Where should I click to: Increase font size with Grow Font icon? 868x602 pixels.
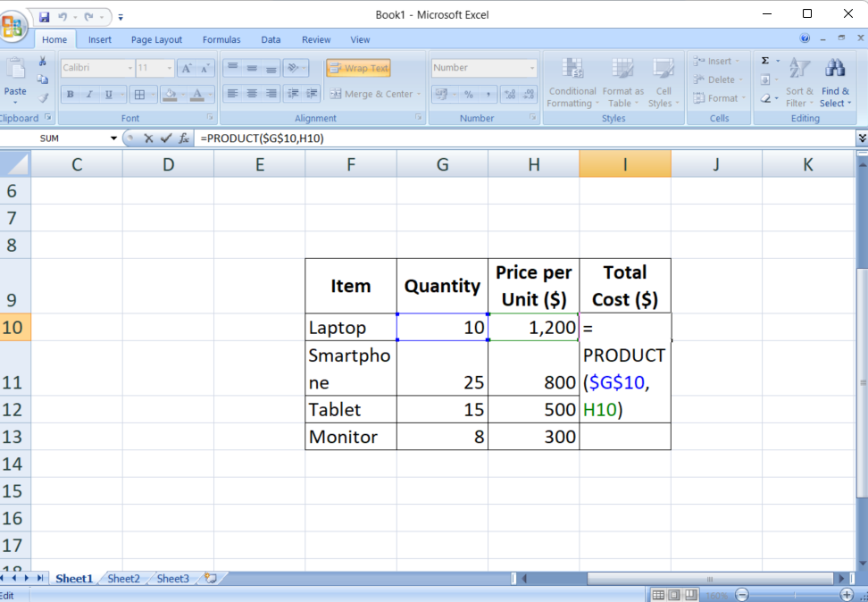click(x=187, y=68)
